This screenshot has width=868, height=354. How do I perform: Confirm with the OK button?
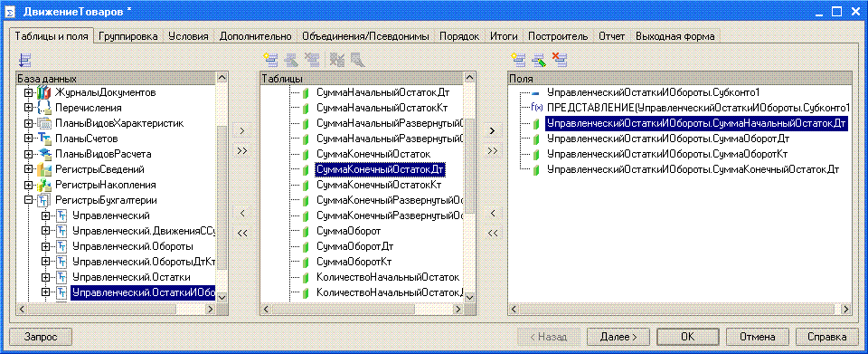click(x=687, y=336)
